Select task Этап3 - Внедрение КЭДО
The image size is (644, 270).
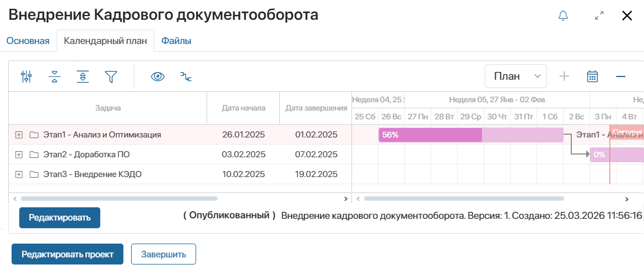(93, 174)
